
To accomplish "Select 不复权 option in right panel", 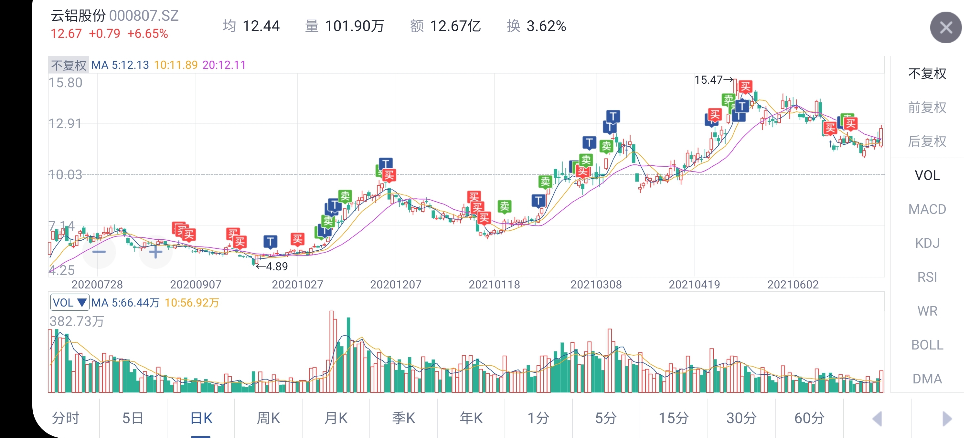I will pyautogui.click(x=927, y=73).
